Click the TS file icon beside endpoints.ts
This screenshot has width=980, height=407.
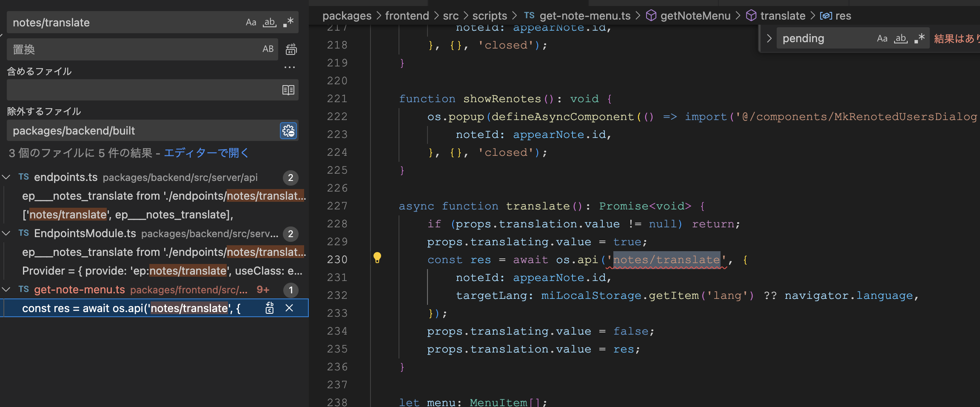pyautogui.click(x=23, y=177)
